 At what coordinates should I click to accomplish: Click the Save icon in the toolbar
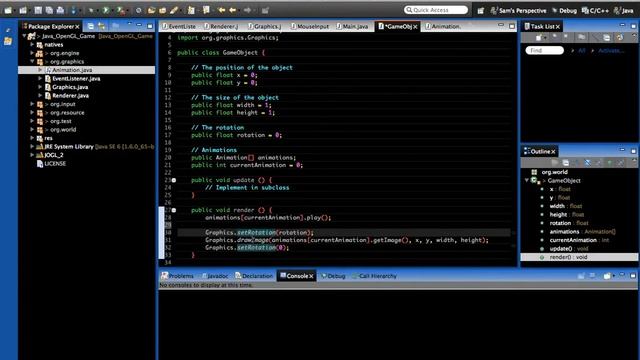click(x=38, y=10)
